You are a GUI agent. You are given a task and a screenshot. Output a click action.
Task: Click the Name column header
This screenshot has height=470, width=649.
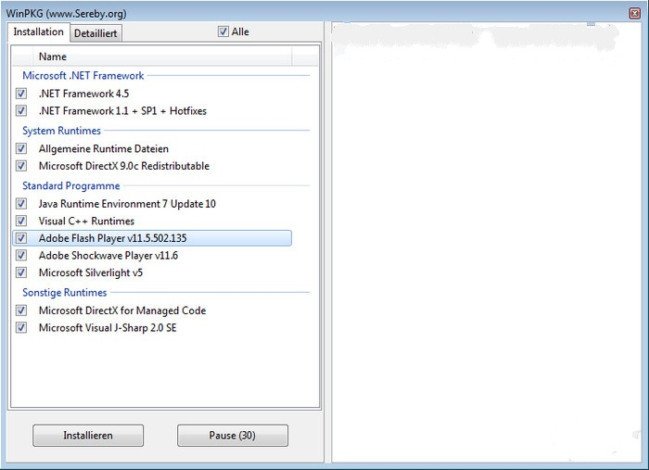[x=162, y=57]
